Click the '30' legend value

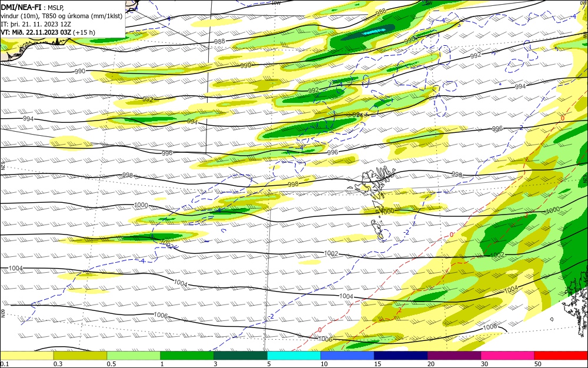click(485, 364)
